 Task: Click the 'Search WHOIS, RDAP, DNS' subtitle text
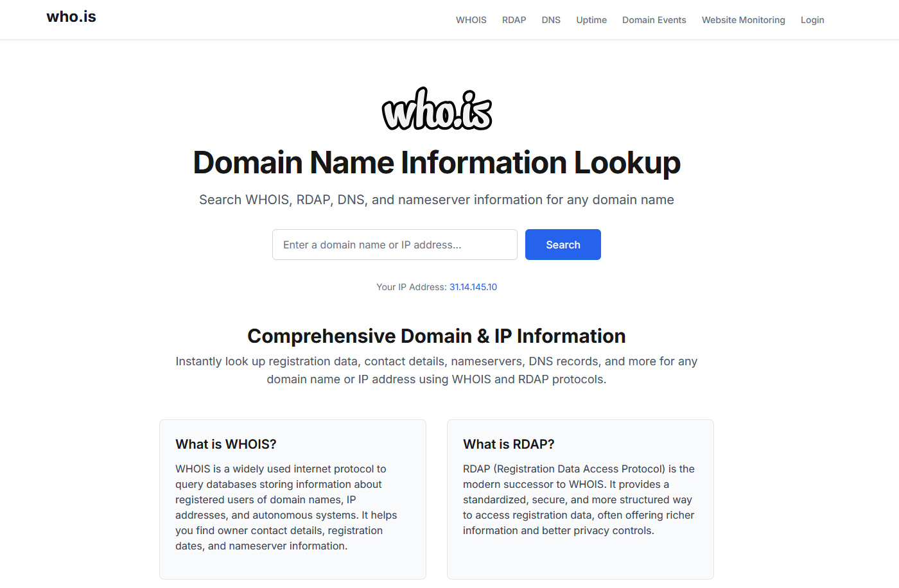pyautogui.click(x=437, y=200)
